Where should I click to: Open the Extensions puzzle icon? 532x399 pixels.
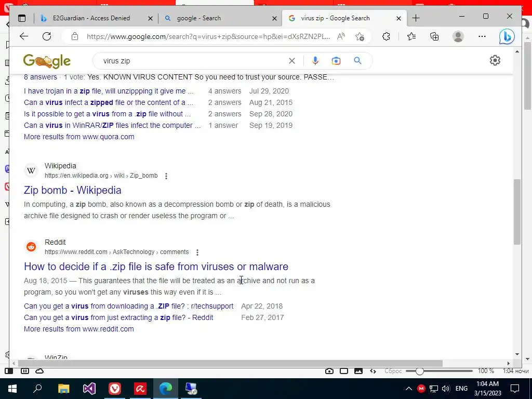coord(386,36)
